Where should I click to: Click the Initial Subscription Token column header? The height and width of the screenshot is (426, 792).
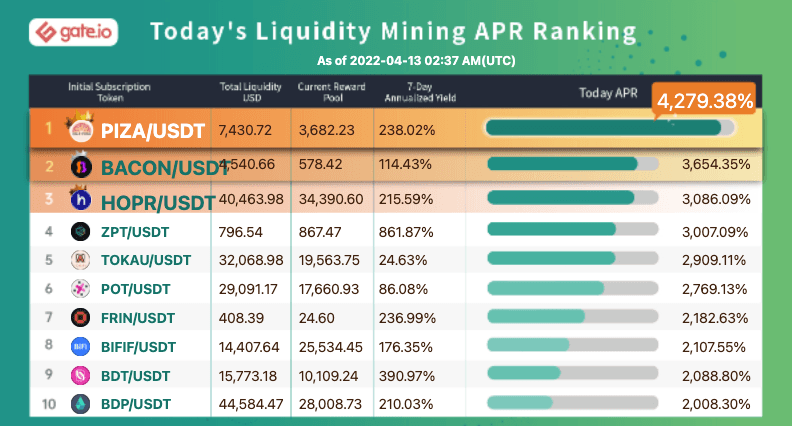110,92
